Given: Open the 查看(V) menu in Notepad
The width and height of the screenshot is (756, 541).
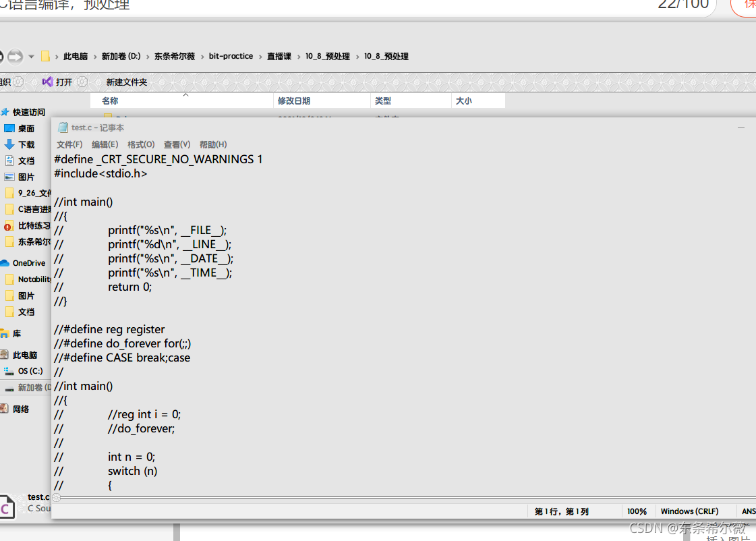Looking at the screenshot, I should (177, 144).
